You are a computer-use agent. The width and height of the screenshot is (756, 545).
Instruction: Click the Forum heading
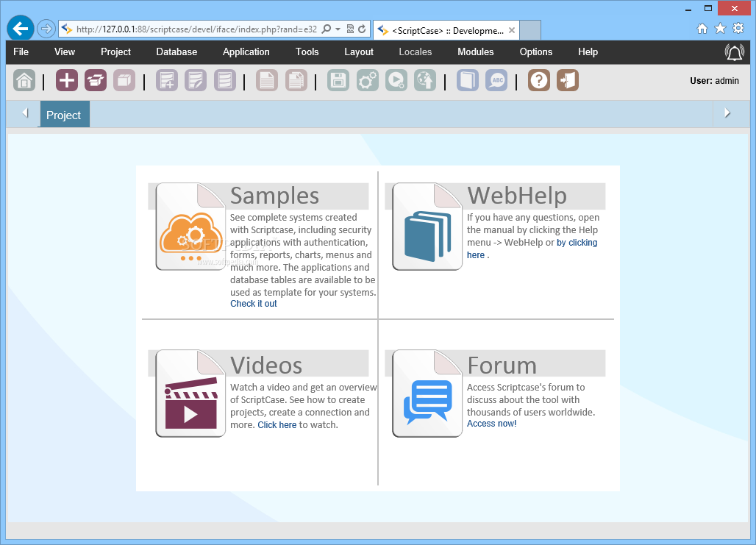(502, 365)
